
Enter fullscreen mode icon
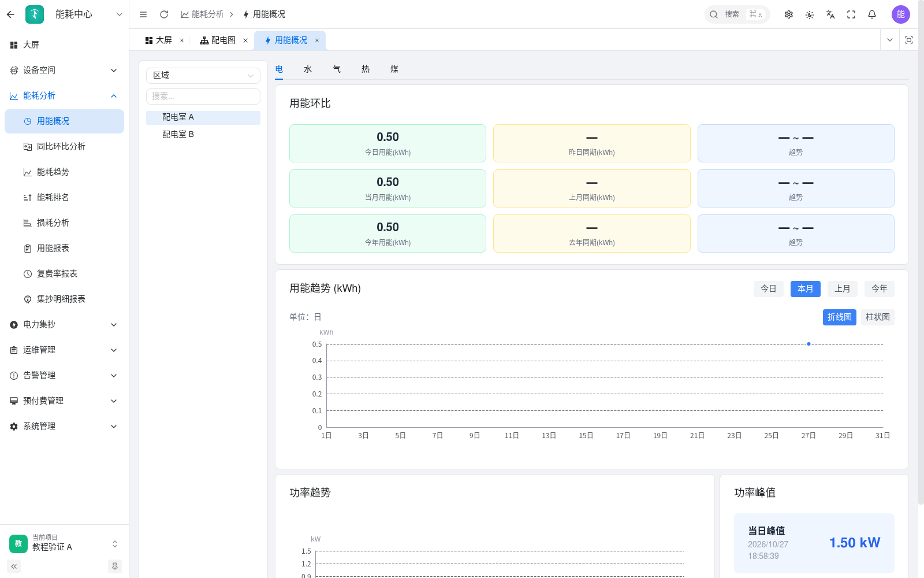coord(851,14)
